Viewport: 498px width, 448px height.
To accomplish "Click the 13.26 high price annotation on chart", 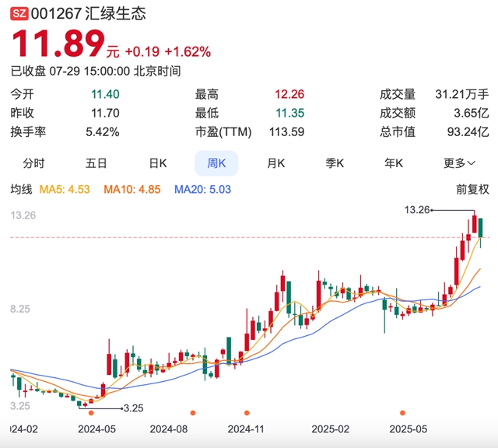I will (417, 210).
